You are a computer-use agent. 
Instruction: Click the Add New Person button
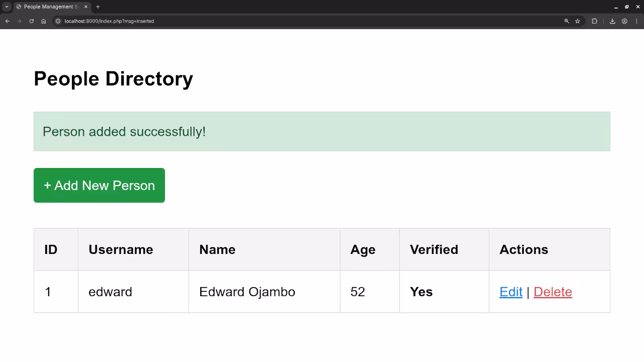(x=99, y=185)
